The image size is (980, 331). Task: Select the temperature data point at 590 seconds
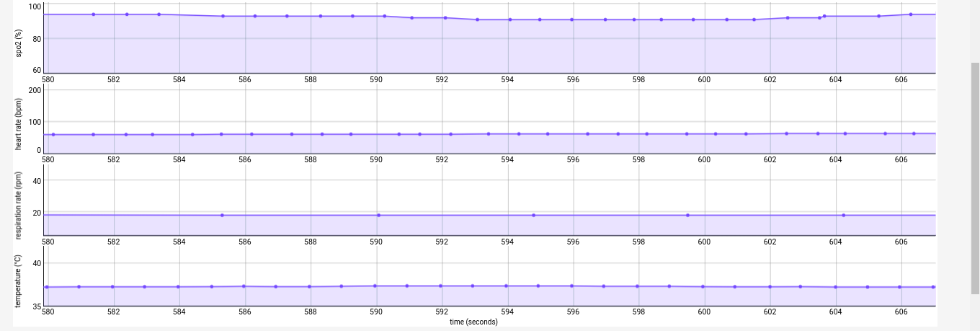click(375, 286)
